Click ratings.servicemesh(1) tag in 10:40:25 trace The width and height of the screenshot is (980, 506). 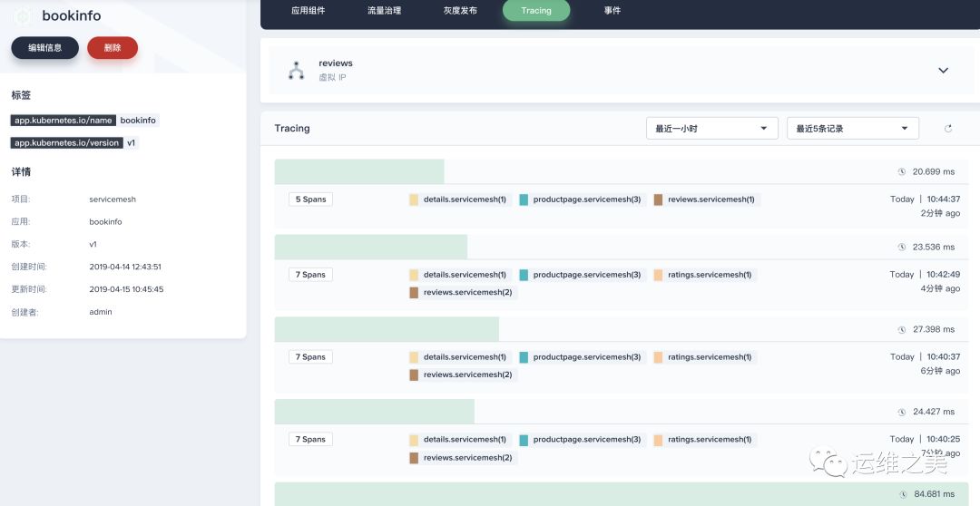pyautogui.click(x=704, y=439)
